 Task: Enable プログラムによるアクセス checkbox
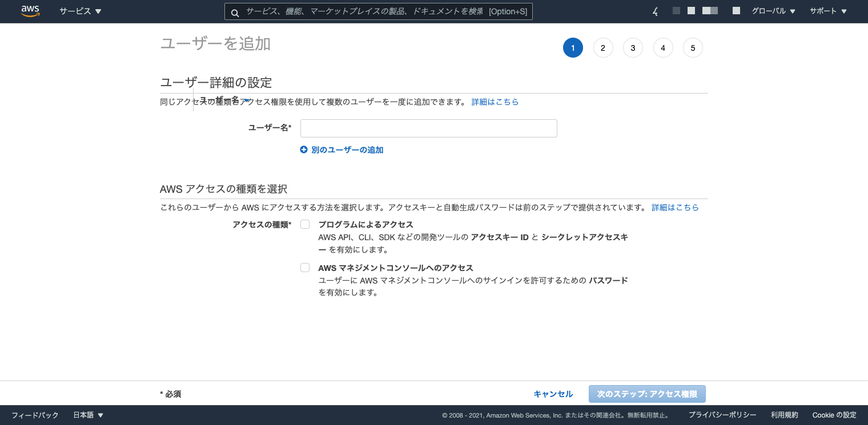pyautogui.click(x=305, y=224)
